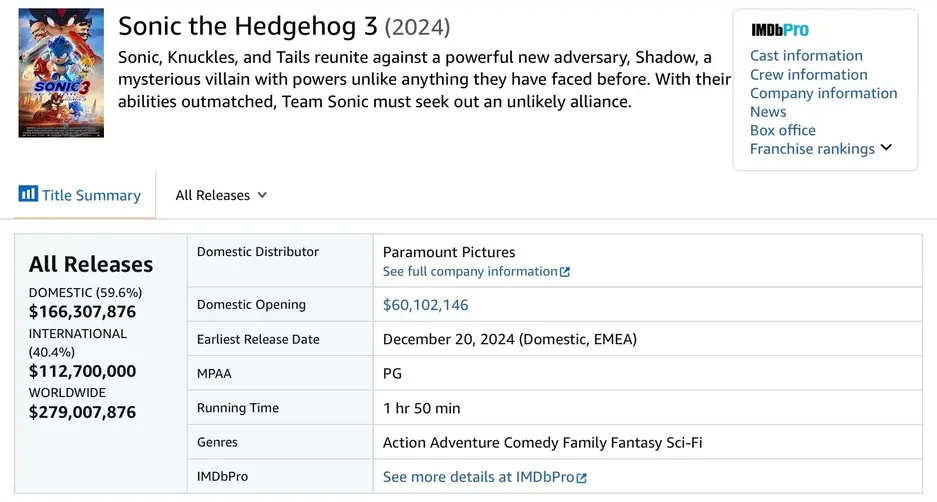This screenshot has width=937, height=502.
Task: Follow the See full company information link
Action: click(x=470, y=272)
